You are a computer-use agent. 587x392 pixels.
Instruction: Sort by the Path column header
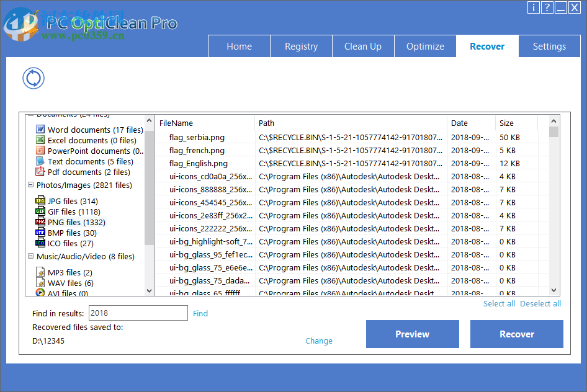click(351, 123)
